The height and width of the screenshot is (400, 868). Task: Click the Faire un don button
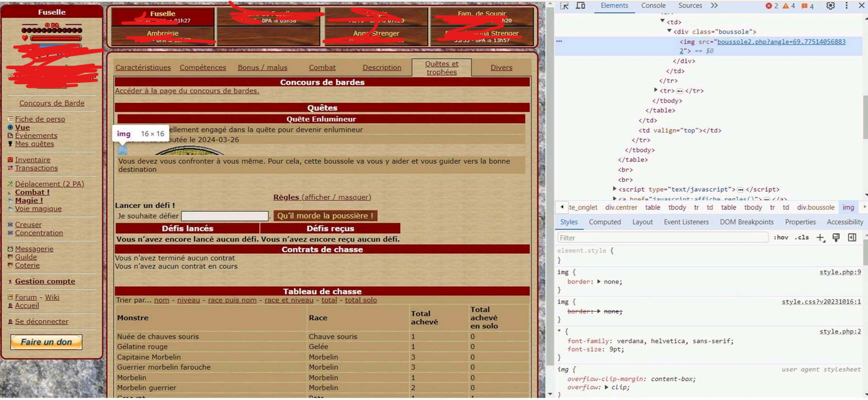[46, 342]
